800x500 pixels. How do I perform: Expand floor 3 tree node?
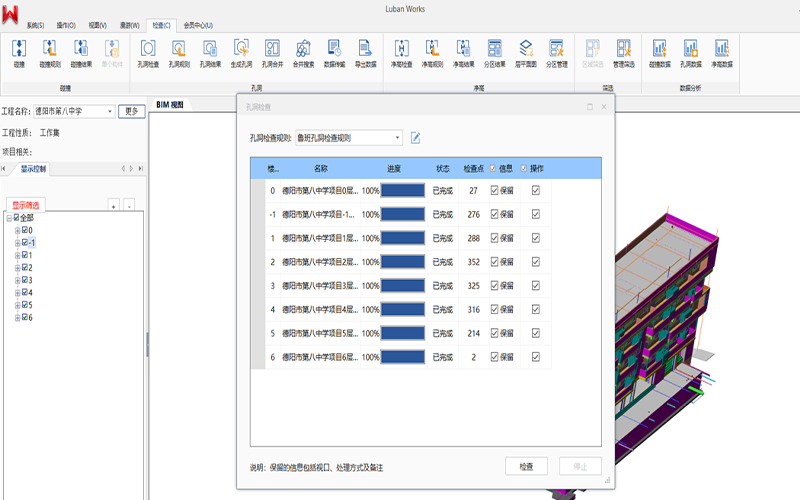17,280
